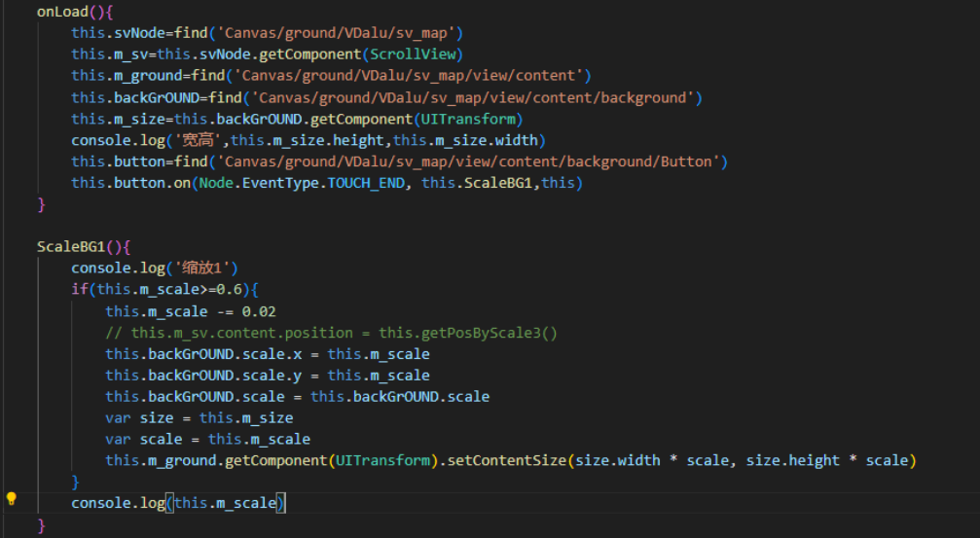This screenshot has width=980, height=538.
Task: Click backGrOUND in the this.backGrOUND=find line
Action: [x=157, y=97]
